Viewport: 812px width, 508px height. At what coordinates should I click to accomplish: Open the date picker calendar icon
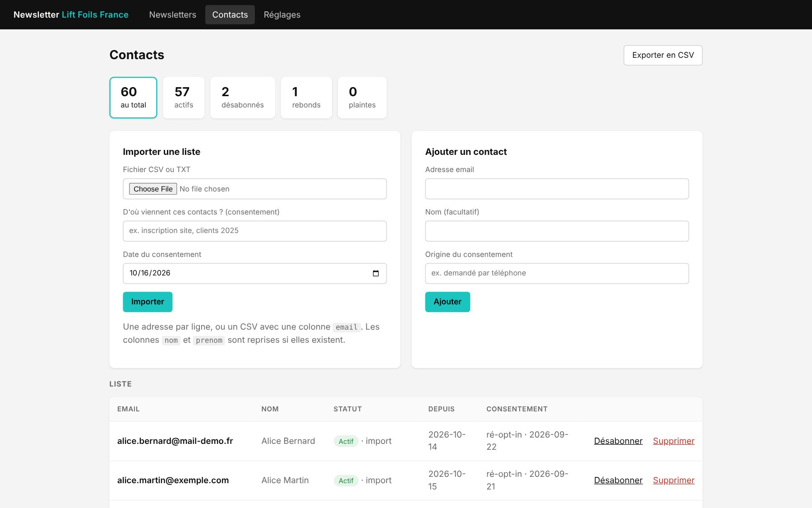[x=376, y=273]
